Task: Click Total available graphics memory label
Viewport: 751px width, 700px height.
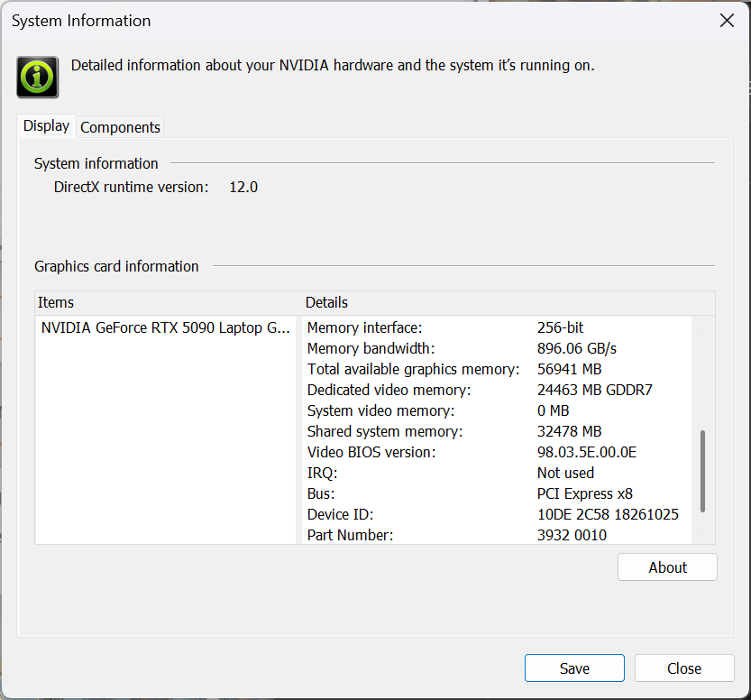Action: pyautogui.click(x=413, y=370)
